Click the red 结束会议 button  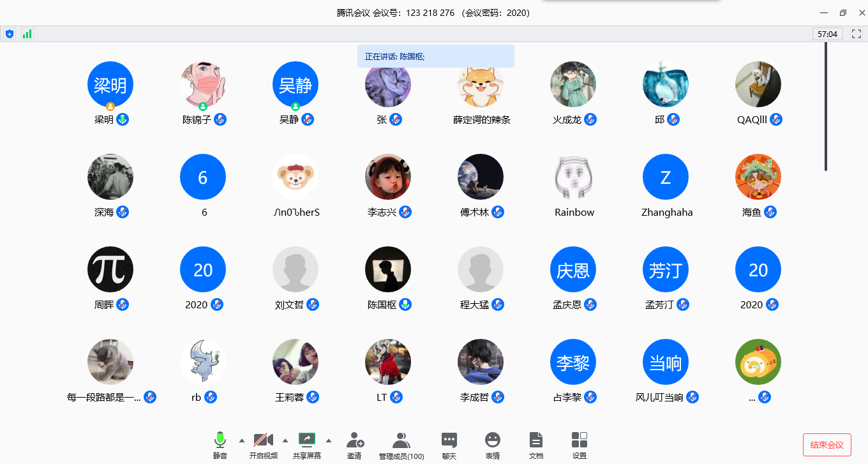point(827,445)
